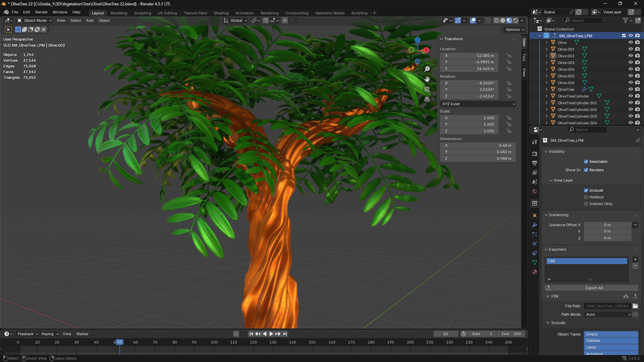Screen dimensions: 644x362
Task: Enable the Holdout checkbox
Action: coord(586,197)
